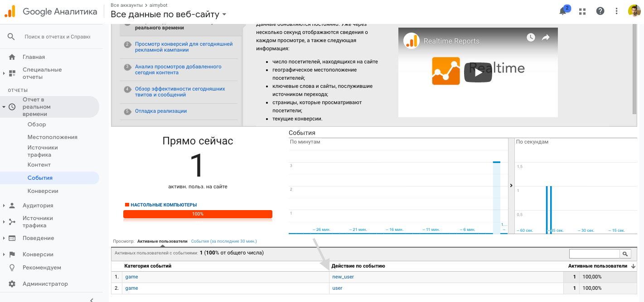Expand the Аудитория report section
644x302 pixels.
38,206
